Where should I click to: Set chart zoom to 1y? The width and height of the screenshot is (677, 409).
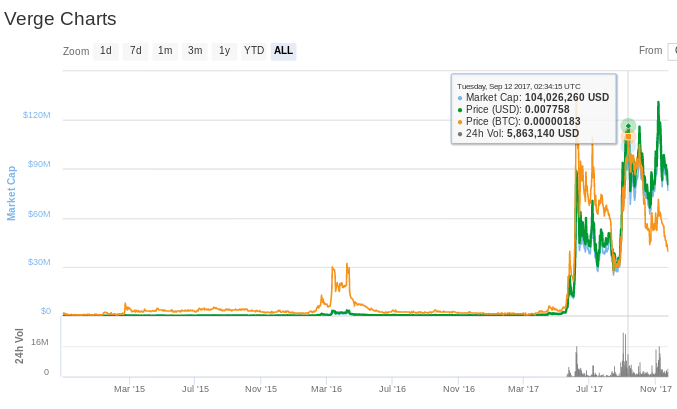(x=224, y=51)
